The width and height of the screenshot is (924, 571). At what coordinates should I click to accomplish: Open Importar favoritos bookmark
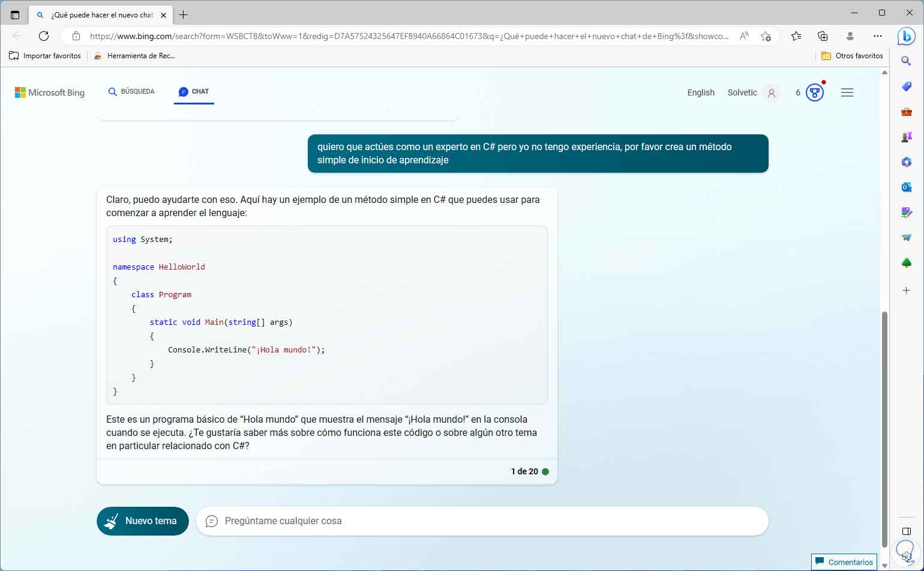pyautogui.click(x=45, y=56)
